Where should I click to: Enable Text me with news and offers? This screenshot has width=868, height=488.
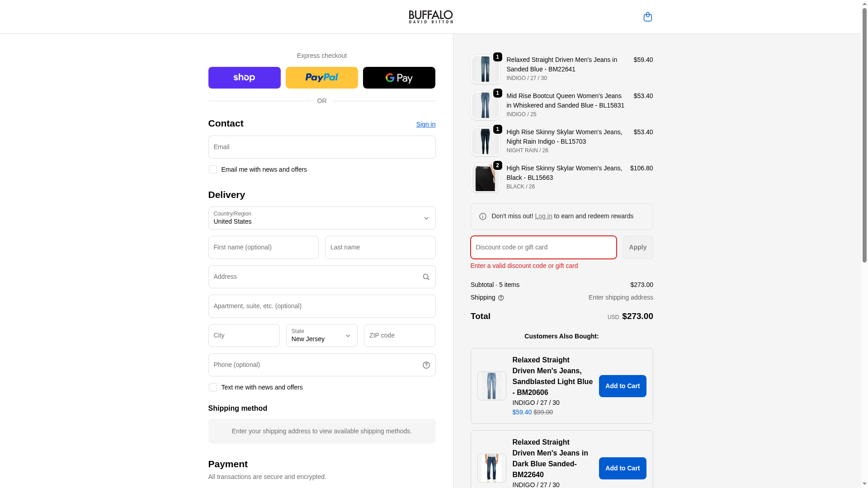(212, 387)
